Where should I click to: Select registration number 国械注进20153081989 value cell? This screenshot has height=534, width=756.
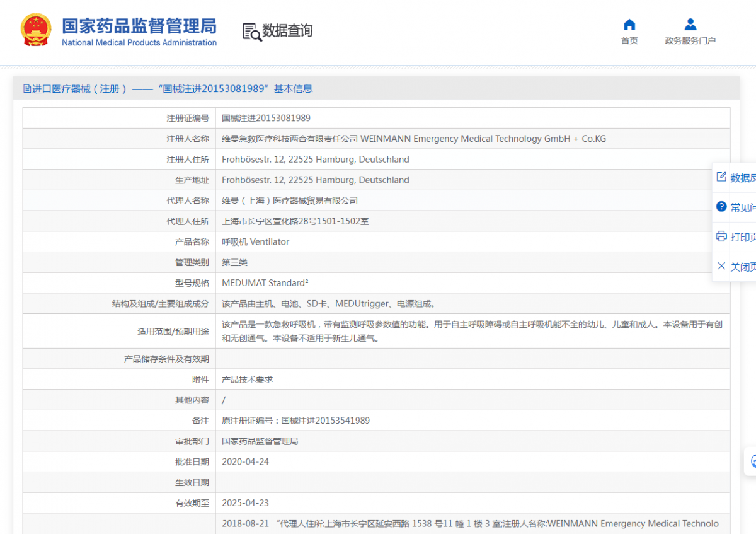tap(266, 118)
